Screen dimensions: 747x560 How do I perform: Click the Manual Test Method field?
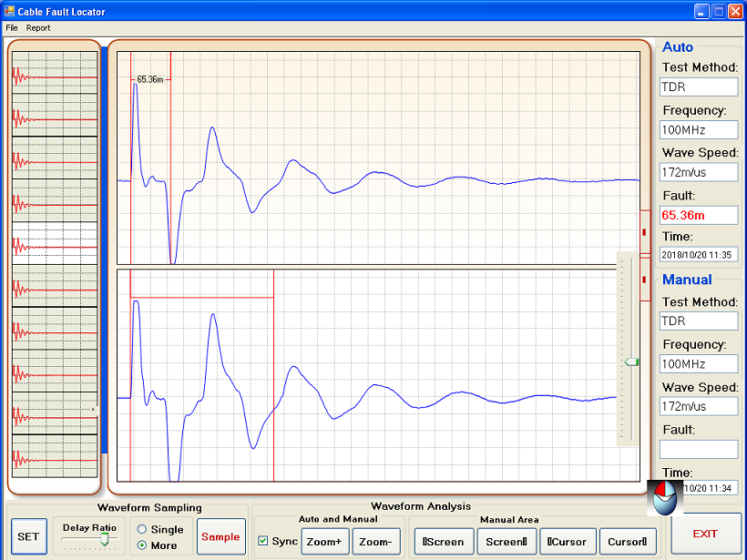click(x=699, y=321)
